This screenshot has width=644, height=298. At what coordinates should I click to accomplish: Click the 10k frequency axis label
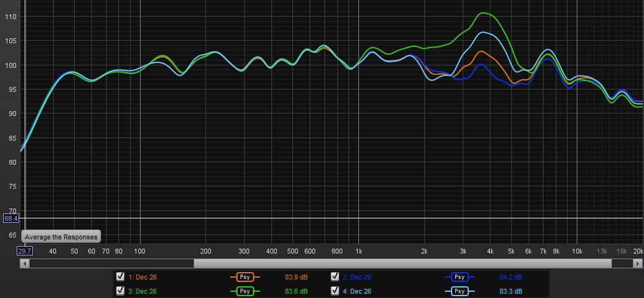(577, 251)
